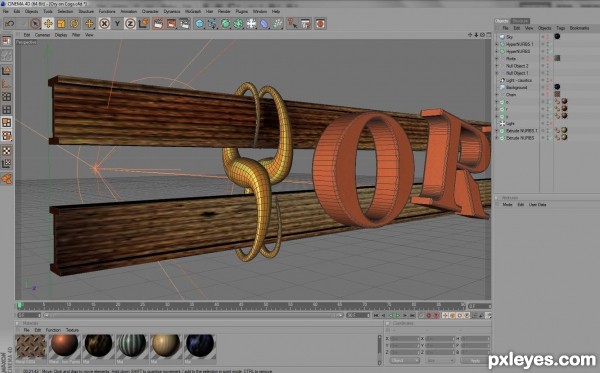Click the yellow plus last-tool icon
Image resolution: width=600 pixels, height=373 pixels.
coord(89,24)
